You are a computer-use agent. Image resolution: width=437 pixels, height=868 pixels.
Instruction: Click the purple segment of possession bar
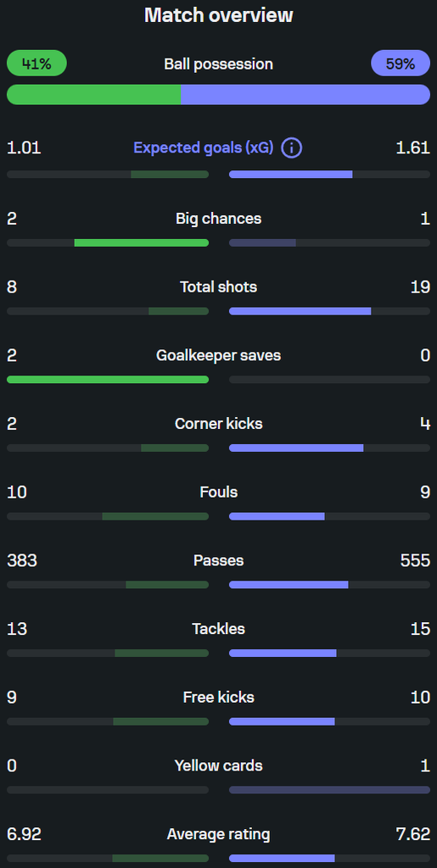[305, 95]
